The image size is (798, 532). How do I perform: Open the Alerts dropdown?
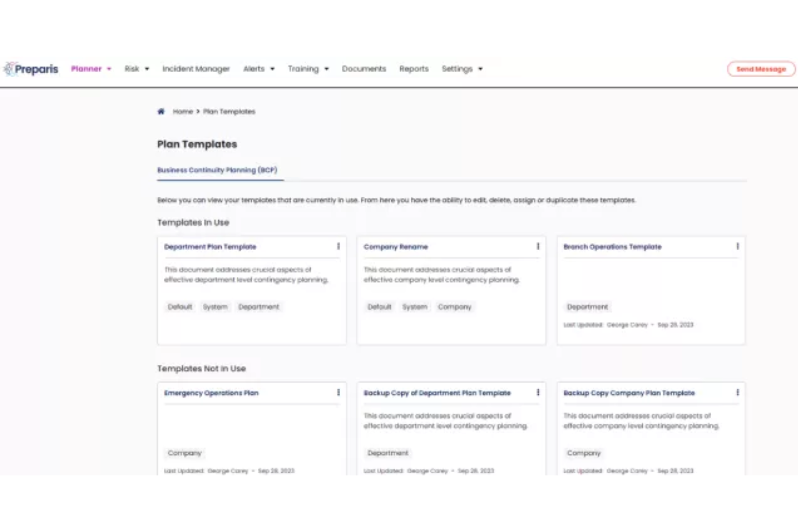(x=258, y=68)
